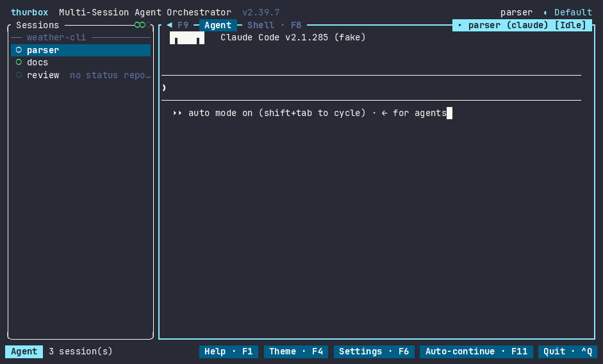
Task: Open the Theme F4 button
Action: (295, 352)
